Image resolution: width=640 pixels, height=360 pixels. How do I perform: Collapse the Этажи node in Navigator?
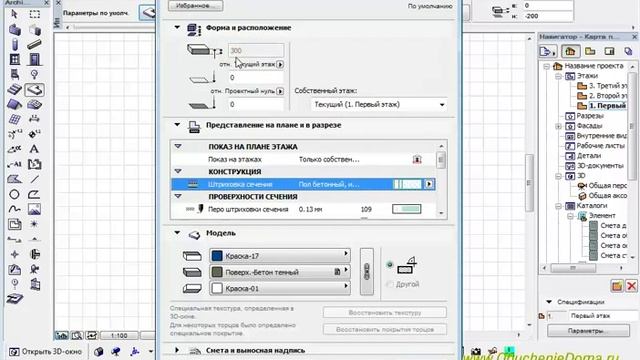pos(559,76)
